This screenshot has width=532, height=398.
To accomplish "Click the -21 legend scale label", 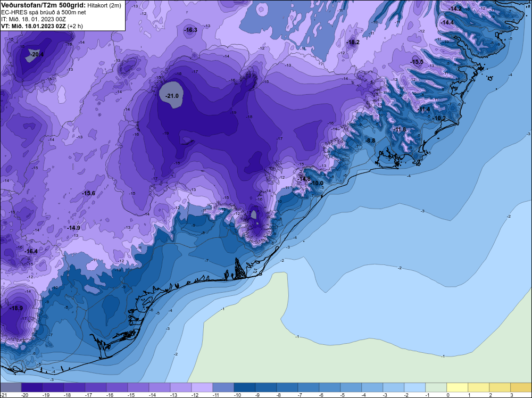I will point(3,395).
